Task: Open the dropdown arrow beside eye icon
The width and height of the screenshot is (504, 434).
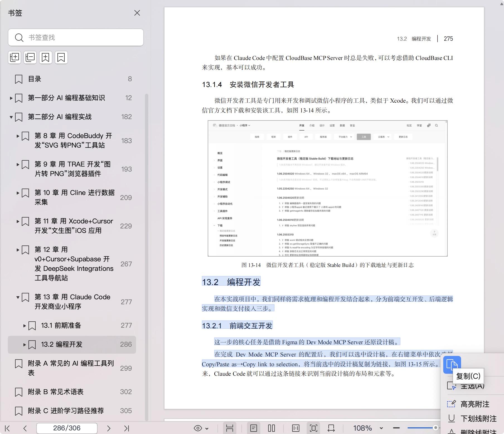Action: coord(207,428)
